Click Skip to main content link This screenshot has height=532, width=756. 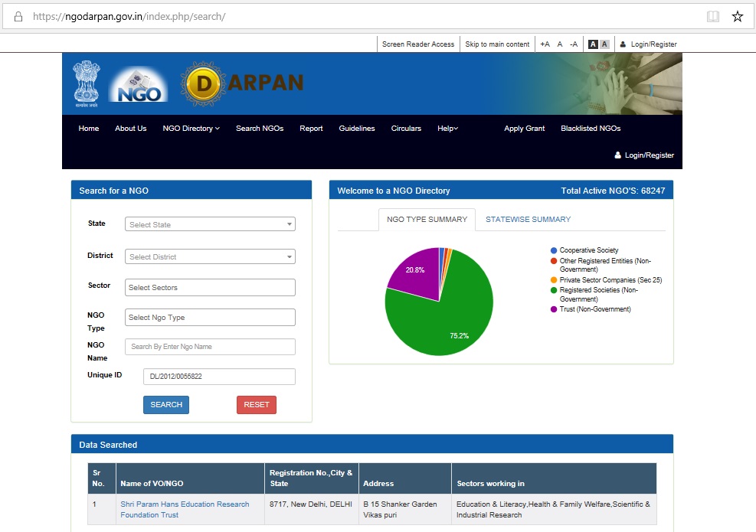[497, 44]
